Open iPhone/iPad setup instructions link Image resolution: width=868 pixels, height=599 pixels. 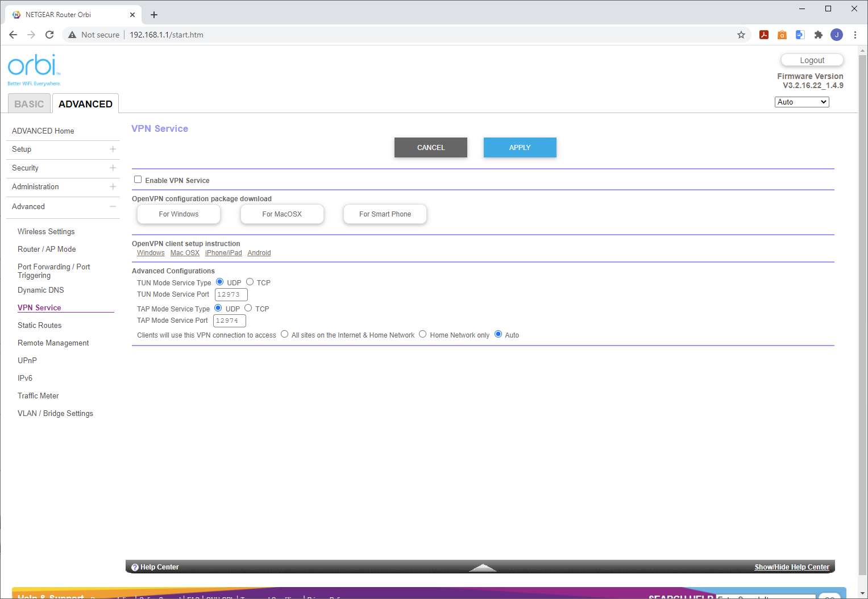pos(223,253)
